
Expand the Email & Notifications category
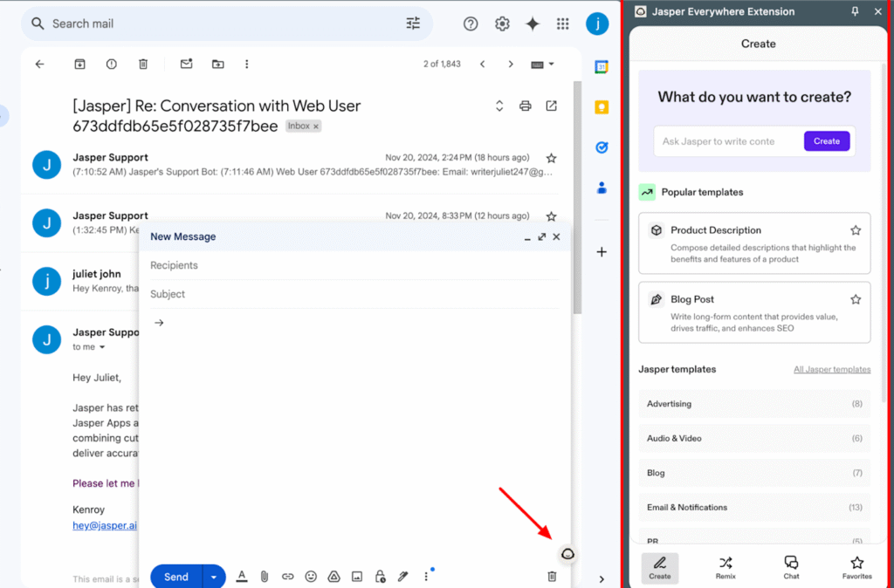click(x=754, y=507)
